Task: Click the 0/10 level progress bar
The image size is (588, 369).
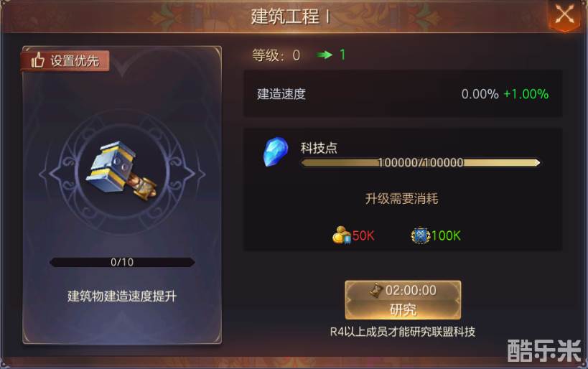Action: click(x=122, y=262)
